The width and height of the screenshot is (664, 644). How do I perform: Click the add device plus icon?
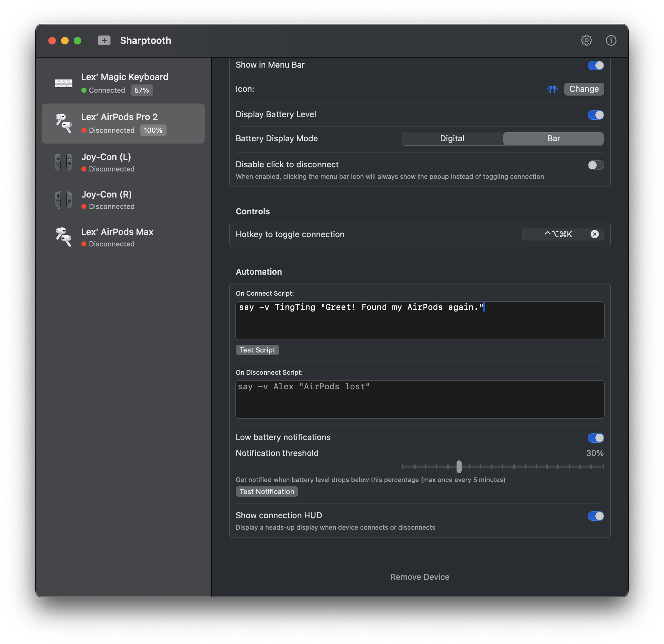coord(104,40)
